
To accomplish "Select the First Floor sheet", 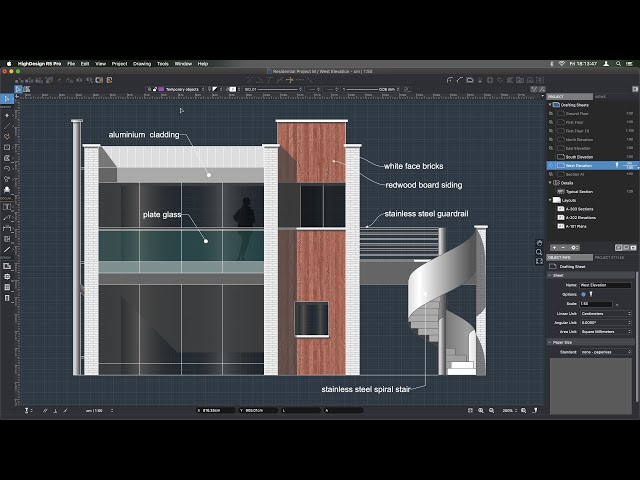I will [574, 122].
